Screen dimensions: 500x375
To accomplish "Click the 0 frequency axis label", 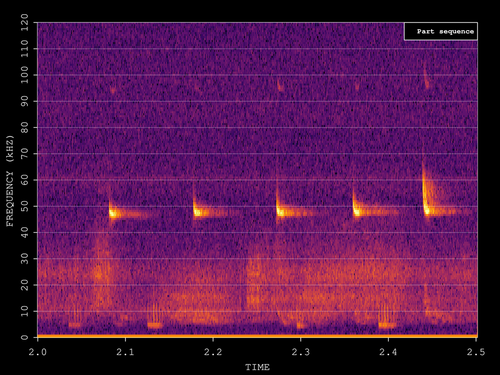I will 25,337.
